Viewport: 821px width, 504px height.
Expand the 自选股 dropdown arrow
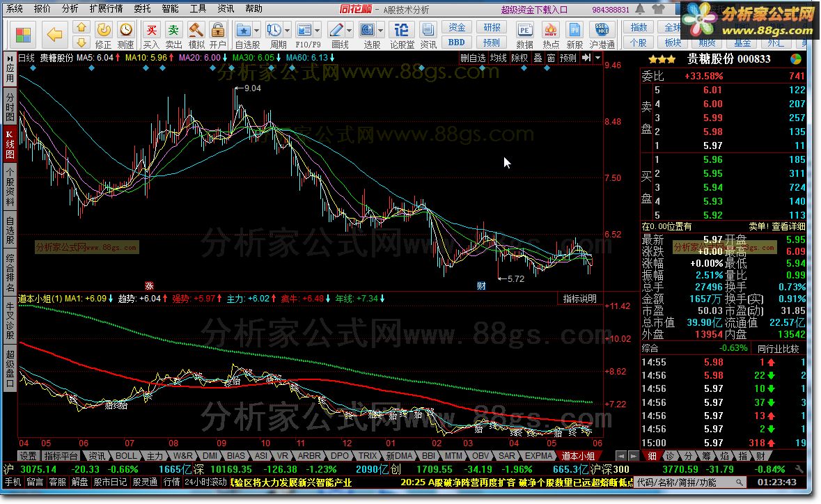coord(256,31)
